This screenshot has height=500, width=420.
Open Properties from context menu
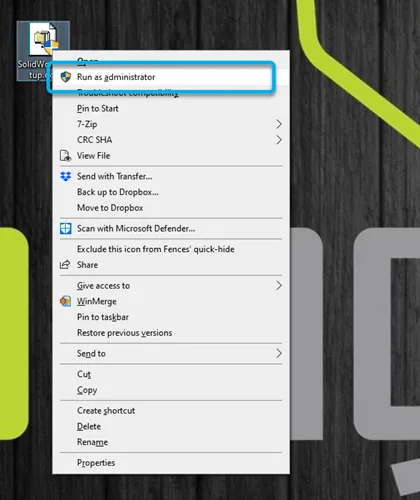(x=96, y=463)
